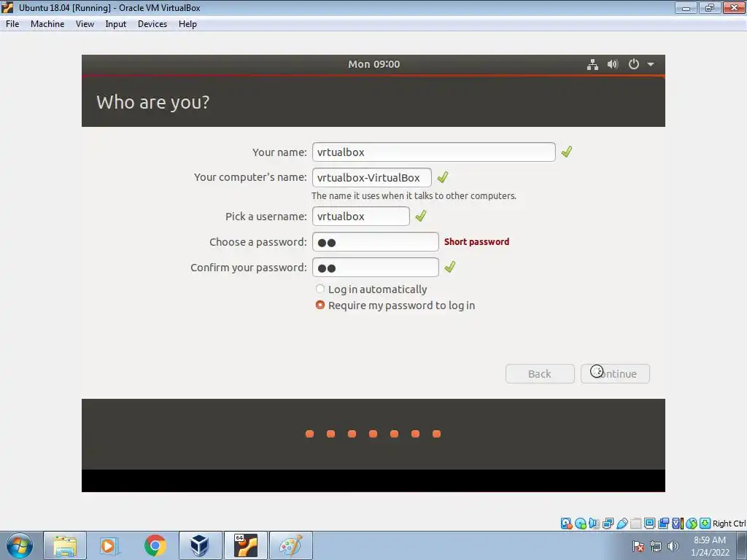
Task: Click the Pick a username field
Action: [360, 216]
